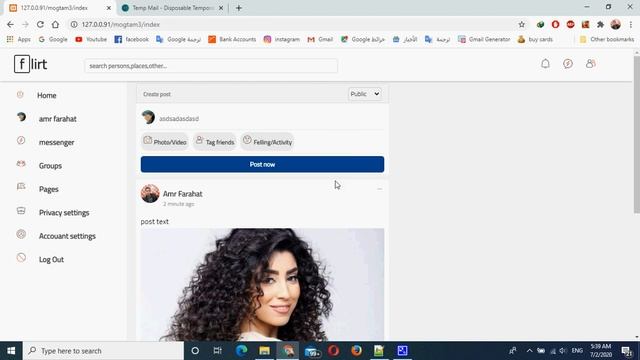Click the search persons, places field
The image size is (640, 360).
pyautogui.click(x=211, y=66)
